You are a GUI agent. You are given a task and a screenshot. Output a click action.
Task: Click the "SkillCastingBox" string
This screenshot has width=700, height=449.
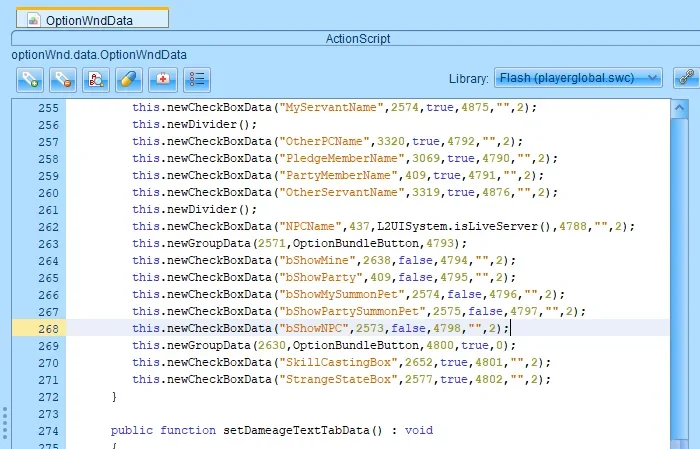(338, 362)
